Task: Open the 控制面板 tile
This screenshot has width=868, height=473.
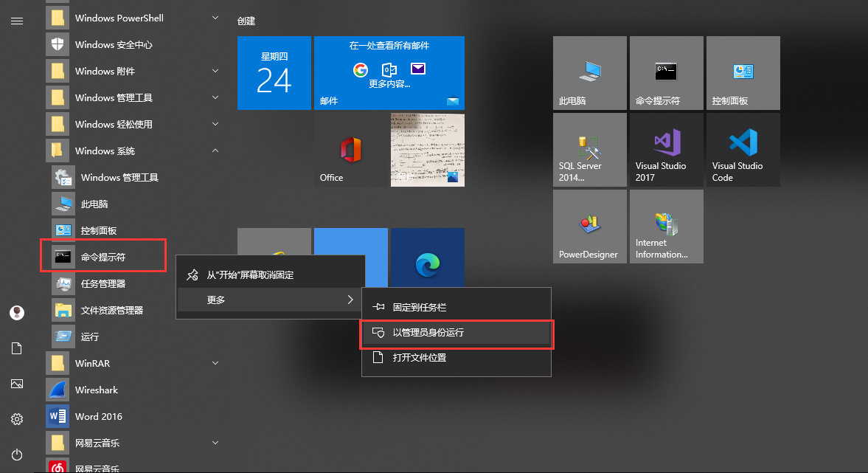Action: 743,73
